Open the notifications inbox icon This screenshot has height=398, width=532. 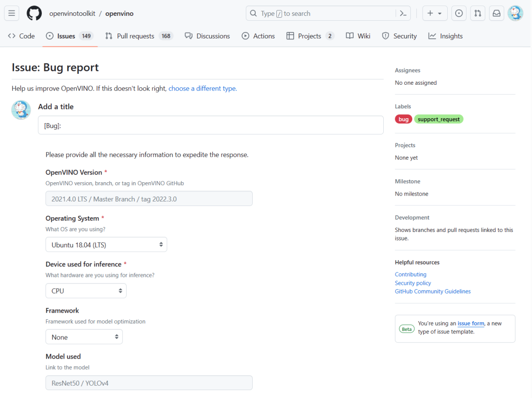click(497, 13)
